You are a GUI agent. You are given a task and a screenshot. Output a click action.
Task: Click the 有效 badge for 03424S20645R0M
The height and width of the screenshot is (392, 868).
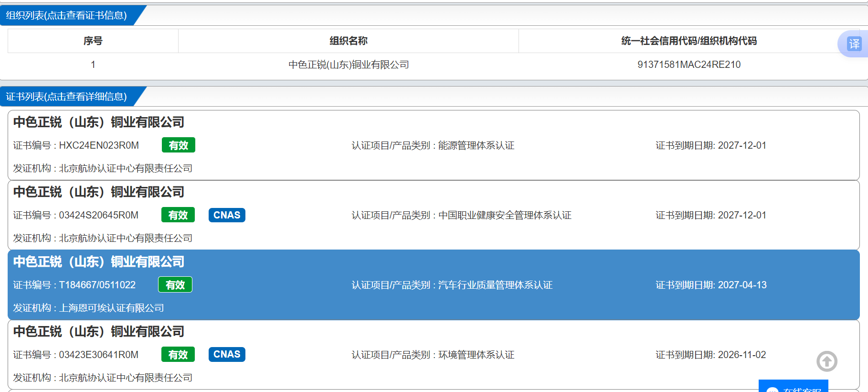tap(178, 215)
